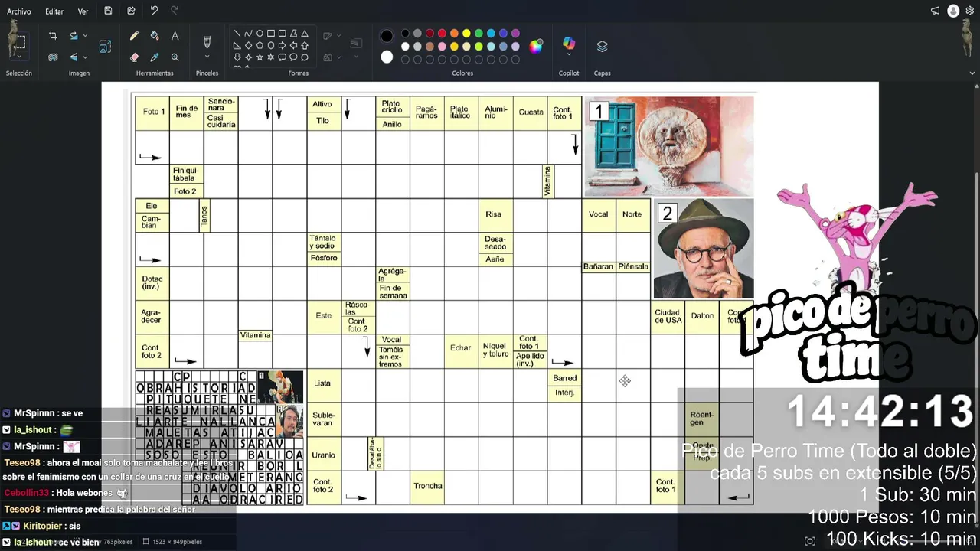980x551 pixels.
Task: Click the 'Alumi-nio' clue cell
Action: click(x=496, y=112)
